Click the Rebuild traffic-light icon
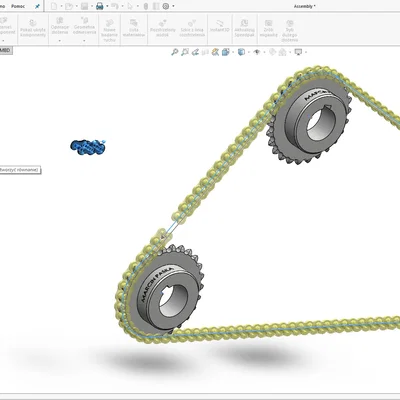Screen dimensions: 400x400 pyautogui.click(x=145, y=6)
